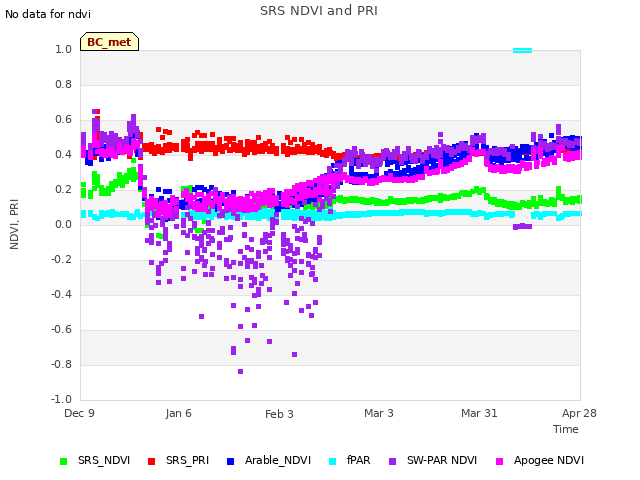Click the Apr 28 x-axis tick label
This screenshot has width=640, height=480.
[x=579, y=413]
